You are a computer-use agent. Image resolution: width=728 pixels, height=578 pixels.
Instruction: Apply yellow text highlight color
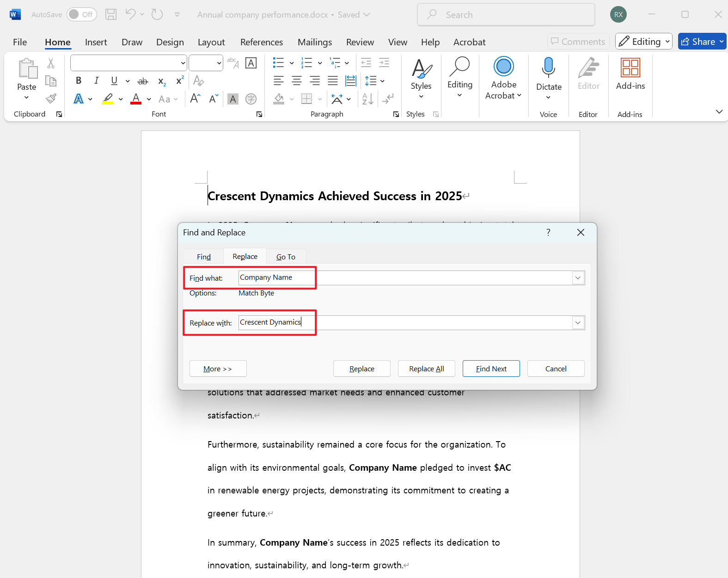pyautogui.click(x=108, y=99)
